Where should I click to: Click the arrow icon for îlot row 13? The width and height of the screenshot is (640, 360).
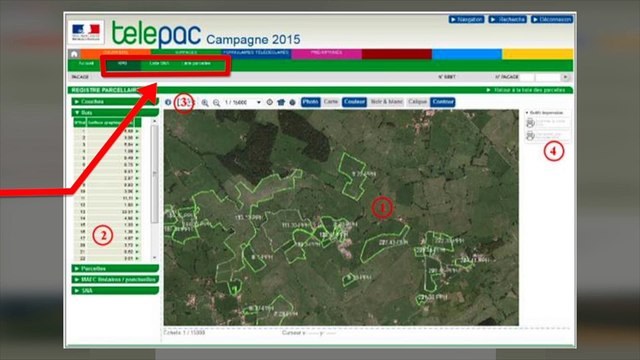click(x=137, y=212)
